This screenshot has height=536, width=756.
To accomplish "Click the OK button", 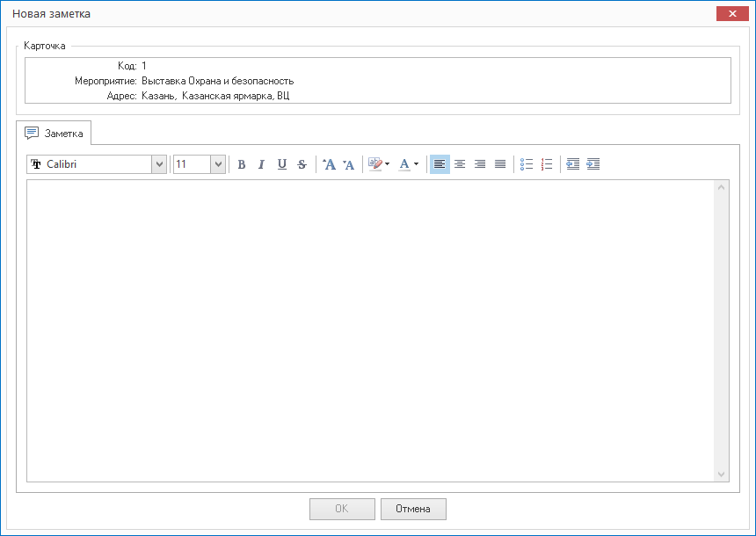I will 342,509.
